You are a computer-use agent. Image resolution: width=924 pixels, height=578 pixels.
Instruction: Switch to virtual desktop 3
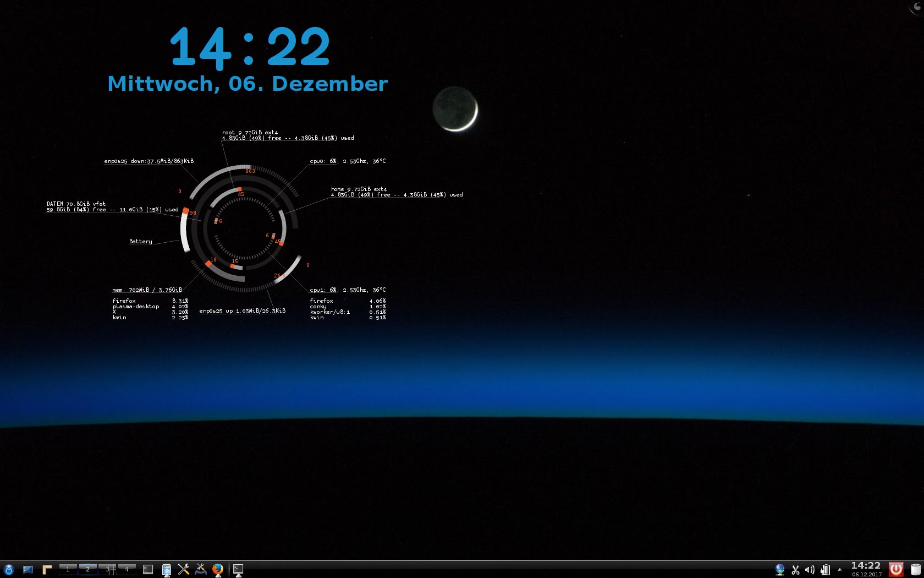coord(107,570)
